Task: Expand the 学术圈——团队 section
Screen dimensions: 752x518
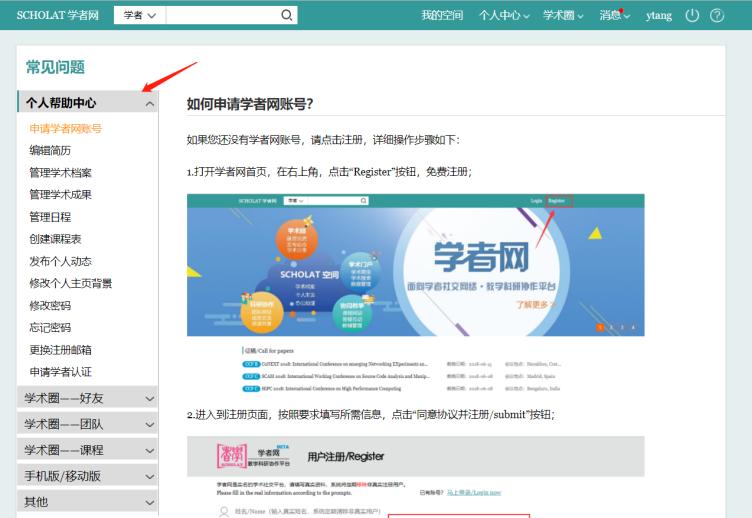Action: 88,424
